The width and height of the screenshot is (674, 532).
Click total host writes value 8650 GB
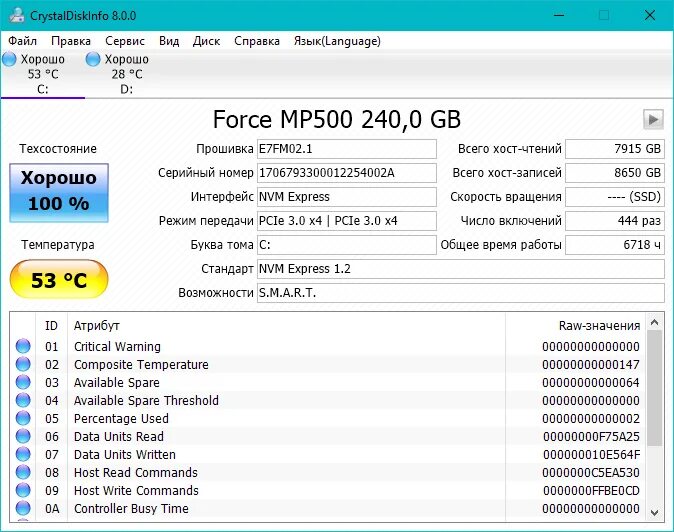click(x=615, y=173)
